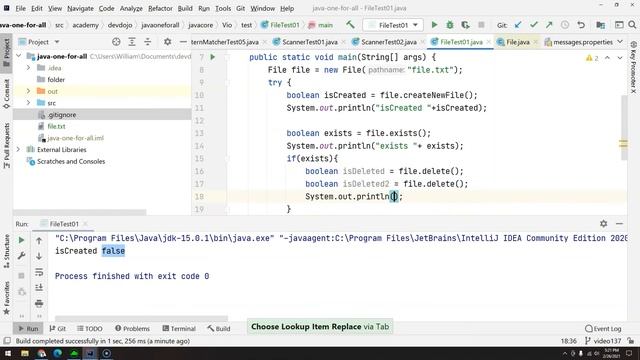Print console output with printer icon
Screen dimensions: 640x360
click(39, 303)
